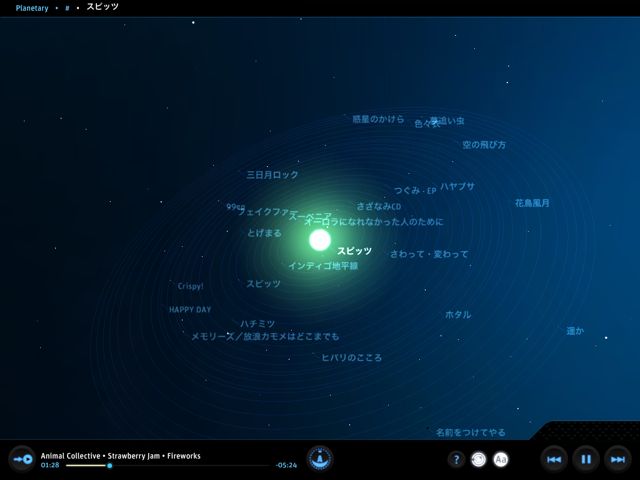
Task: Click the white スピッツ star label
Action: 354,251
